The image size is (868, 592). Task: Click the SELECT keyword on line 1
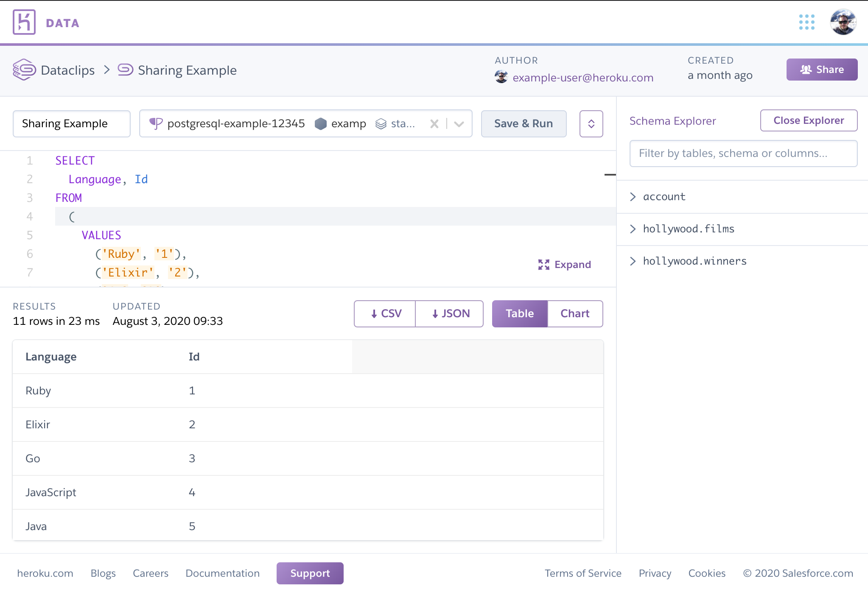(75, 161)
